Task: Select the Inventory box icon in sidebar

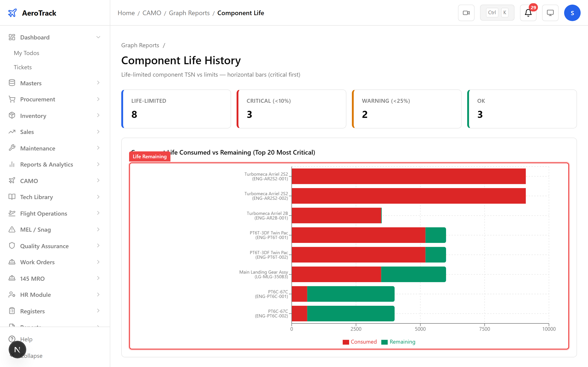Action: (x=12, y=116)
